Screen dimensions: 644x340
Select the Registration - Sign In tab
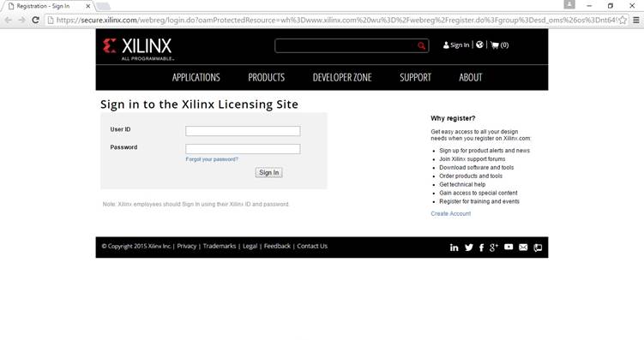(x=47, y=6)
